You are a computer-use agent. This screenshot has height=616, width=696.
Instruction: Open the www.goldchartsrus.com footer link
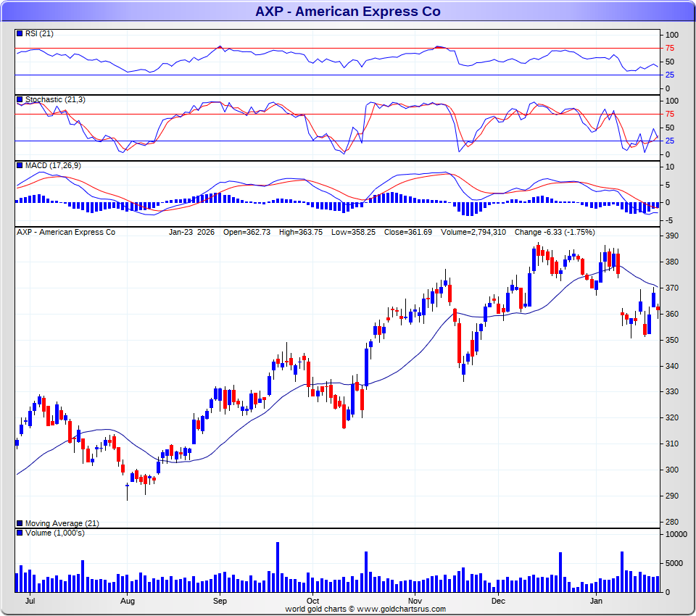tap(401, 609)
